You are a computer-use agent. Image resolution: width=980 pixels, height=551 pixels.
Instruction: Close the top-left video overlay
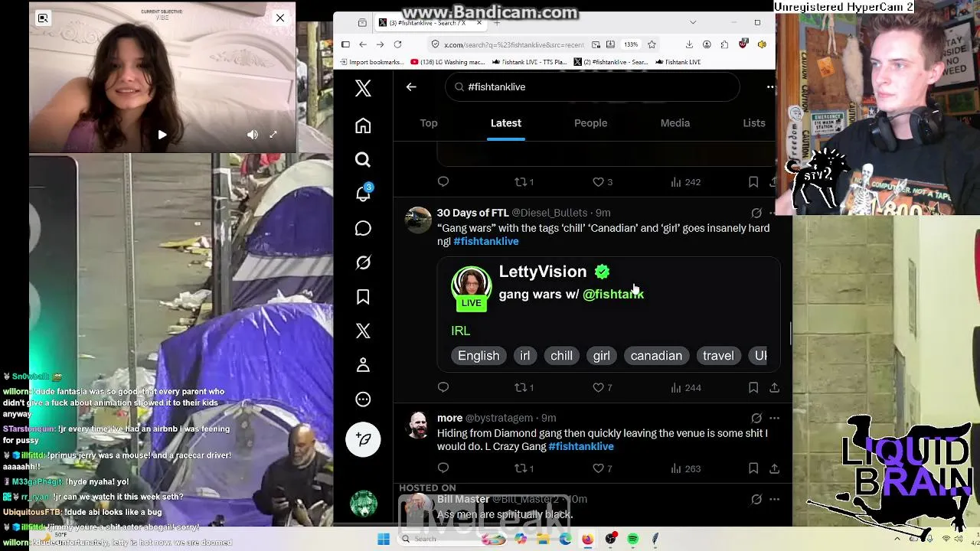pyautogui.click(x=280, y=18)
